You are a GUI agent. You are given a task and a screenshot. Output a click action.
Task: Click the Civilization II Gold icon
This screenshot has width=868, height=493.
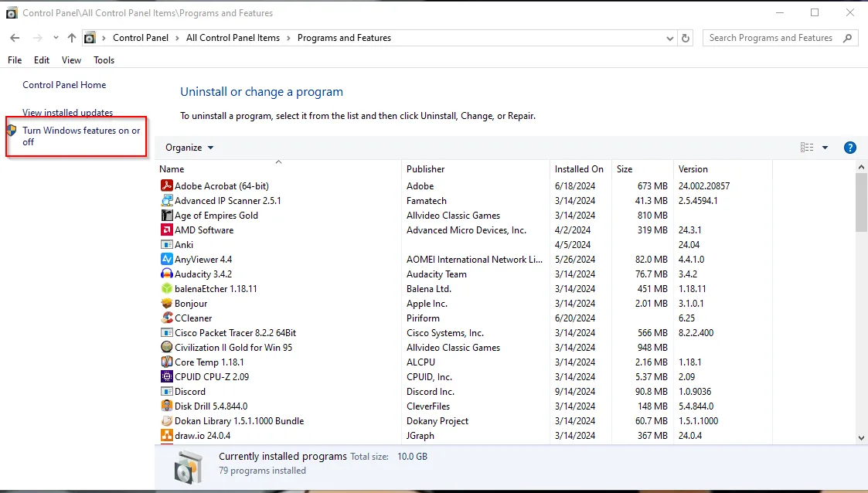coord(167,348)
